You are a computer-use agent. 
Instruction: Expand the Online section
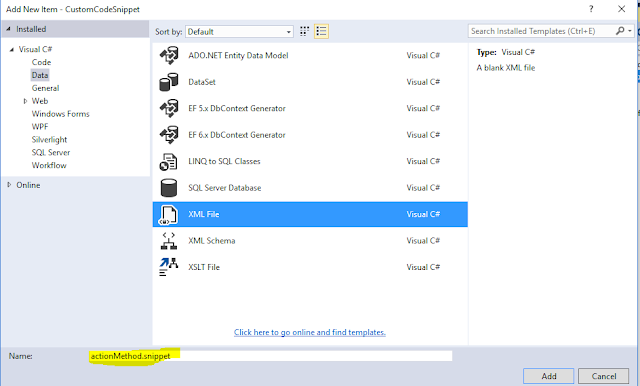tap(9, 185)
